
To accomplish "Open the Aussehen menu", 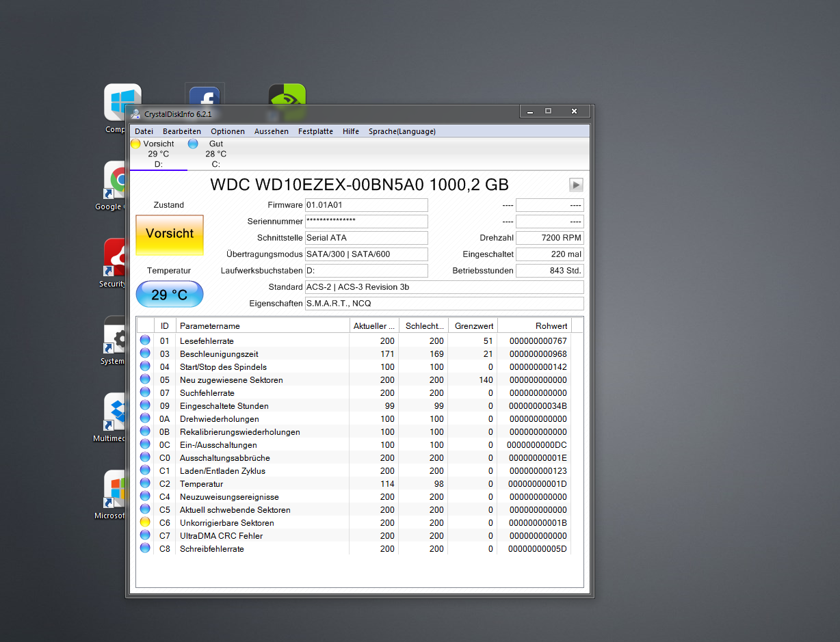I will [x=272, y=131].
